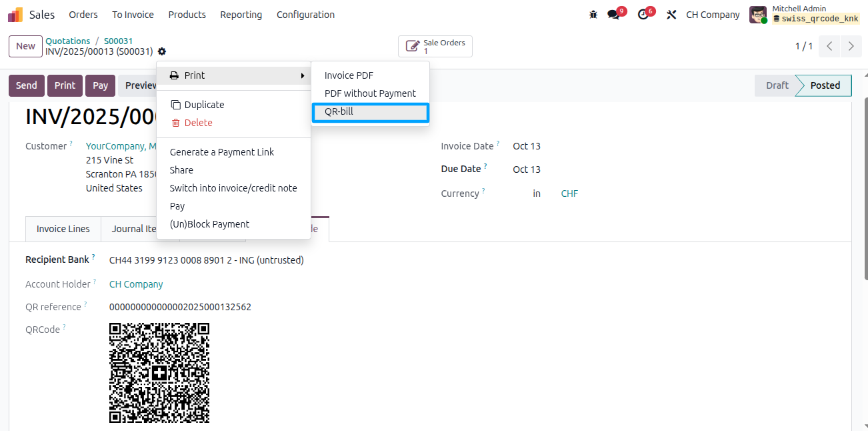Viewport: 868px width, 431px height.
Task: Click the Posted status indicator
Action: [x=825, y=85]
